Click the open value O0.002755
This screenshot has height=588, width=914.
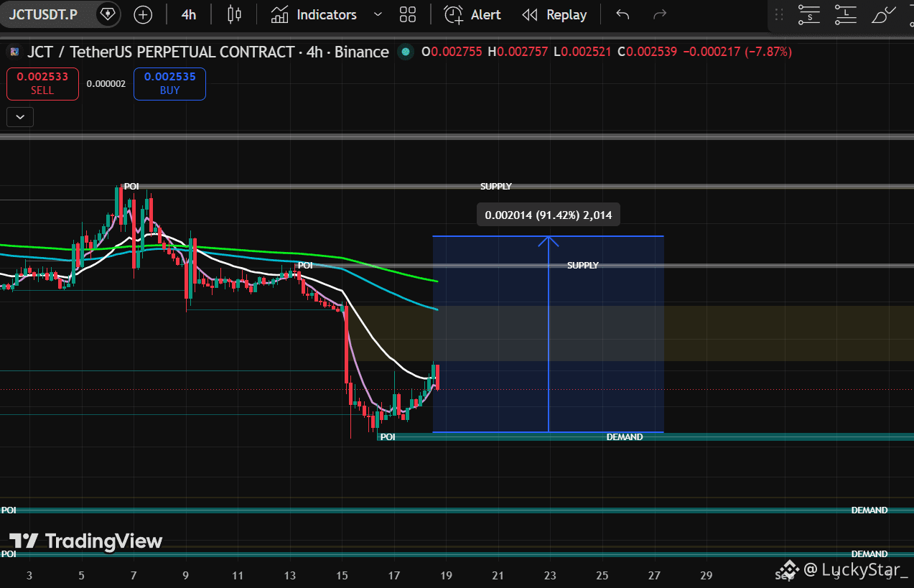[452, 52]
